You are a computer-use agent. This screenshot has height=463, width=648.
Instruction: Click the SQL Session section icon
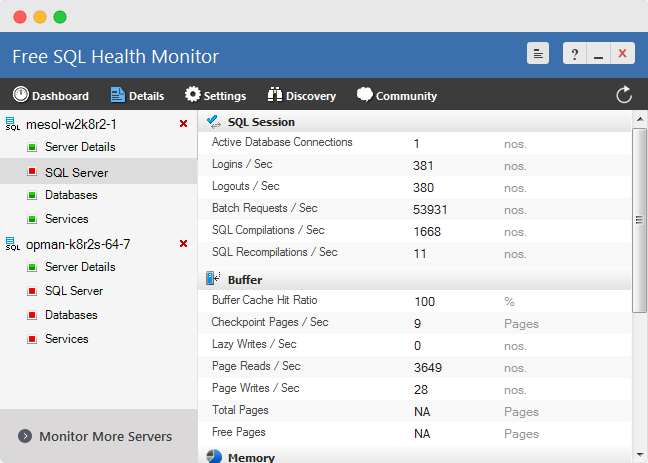[x=213, y=122]
